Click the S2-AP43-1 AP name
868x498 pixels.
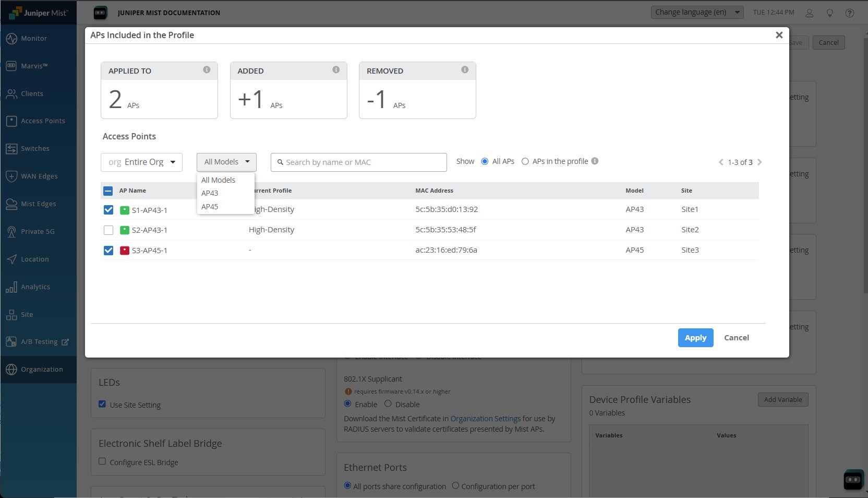click(149, 230)
